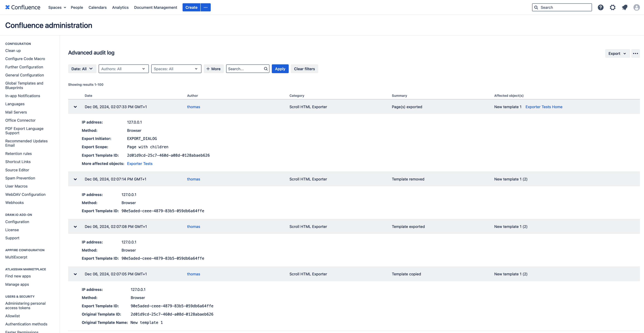
Task: Open the help question mark icon
Action: pos(601,7)
